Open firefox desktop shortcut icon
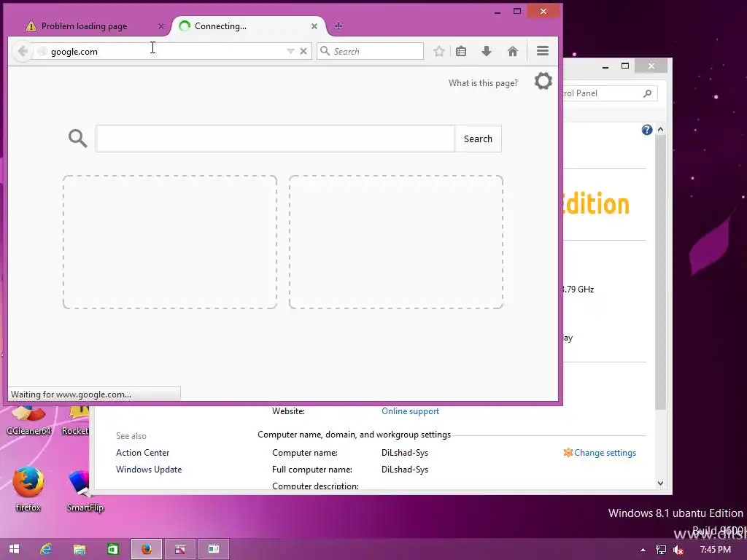 28,488
